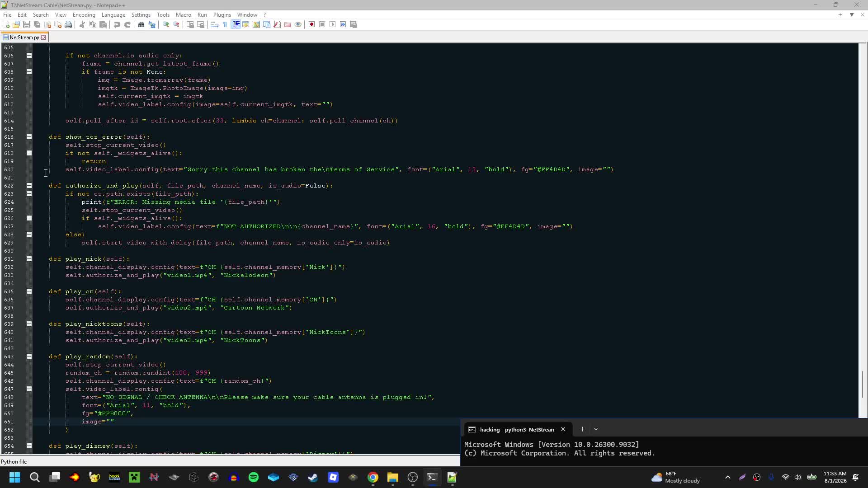The height and width of the screenshot is (488, 868).
Task: Save the current file via toolbar
Action: coord(27,24)
